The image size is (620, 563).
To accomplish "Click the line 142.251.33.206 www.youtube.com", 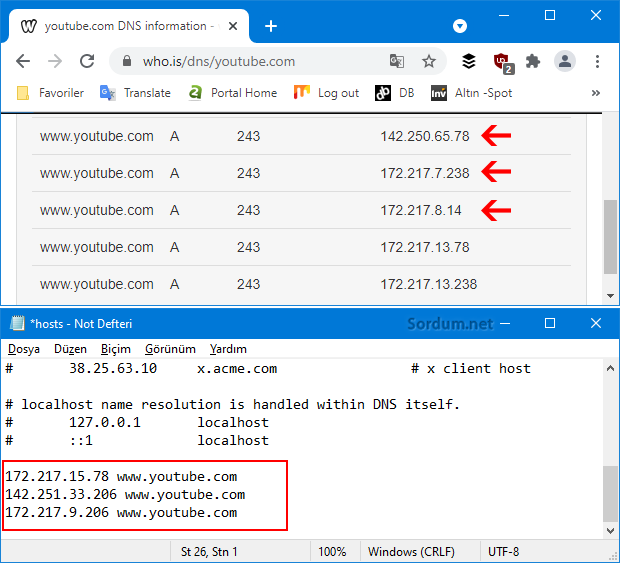I will point(125,494).
